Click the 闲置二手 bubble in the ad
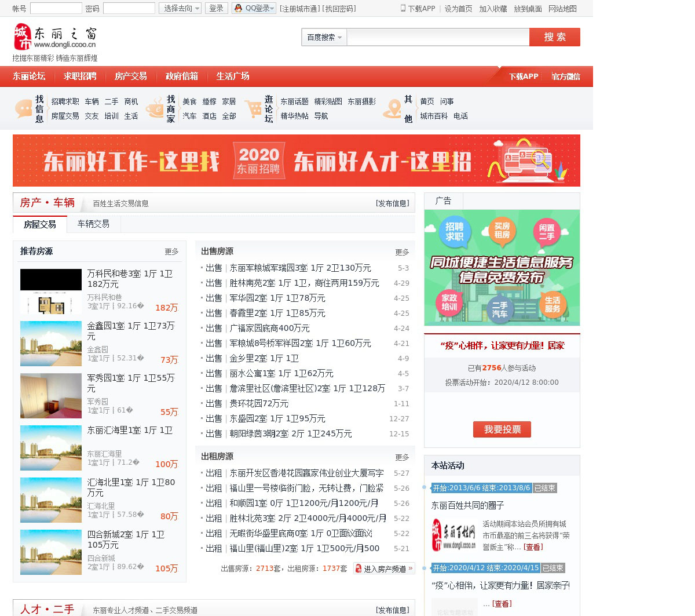695x616 pixels. tap(547, 232)
